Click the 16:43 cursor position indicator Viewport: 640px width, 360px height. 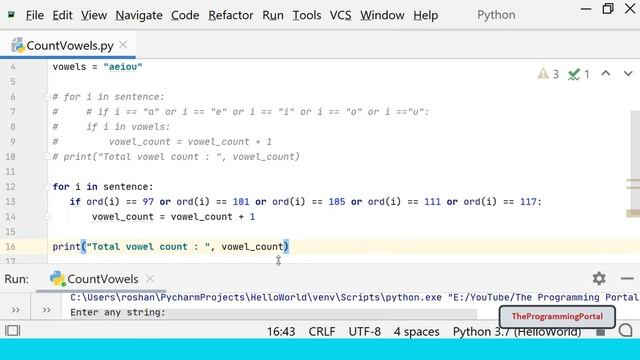coord(281,331)
